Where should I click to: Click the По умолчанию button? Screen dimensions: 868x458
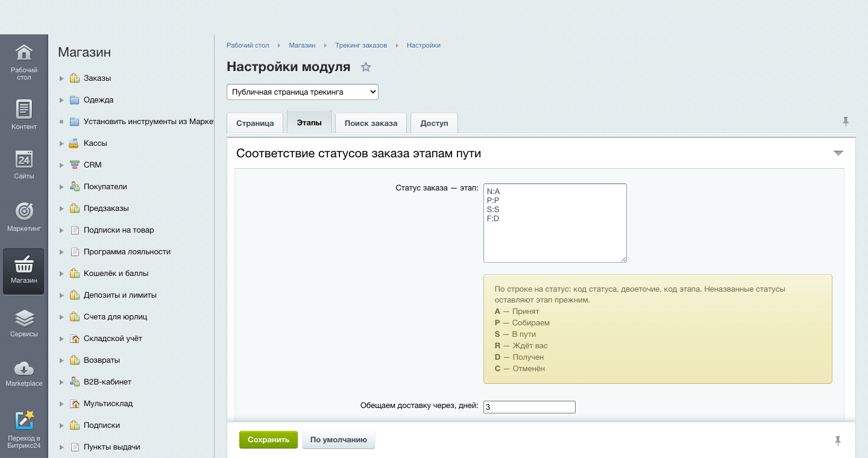point(339,440)
